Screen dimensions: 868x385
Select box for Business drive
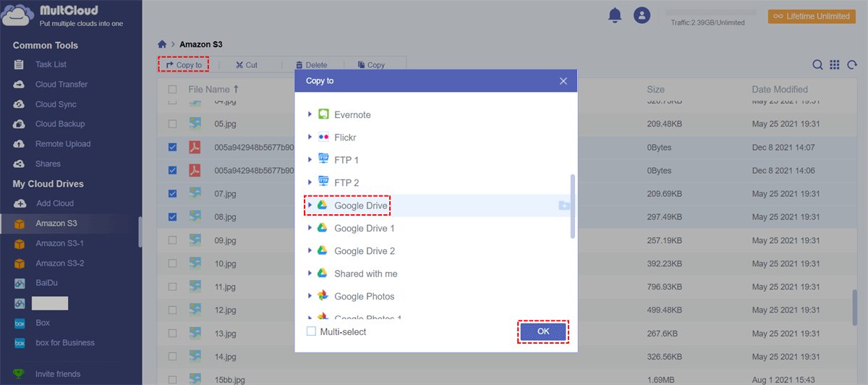point(65,343)
